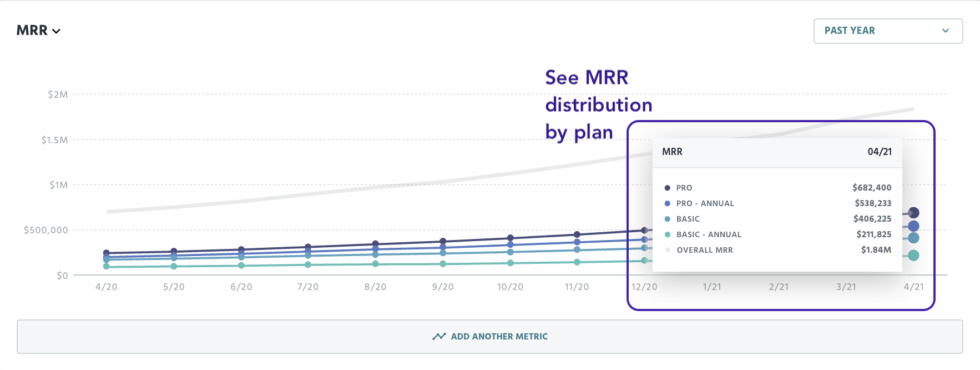Click the BASIC legend dot in tooltip
The height and width of the screenshot is (370, 980).
click(x=667, y=219)
